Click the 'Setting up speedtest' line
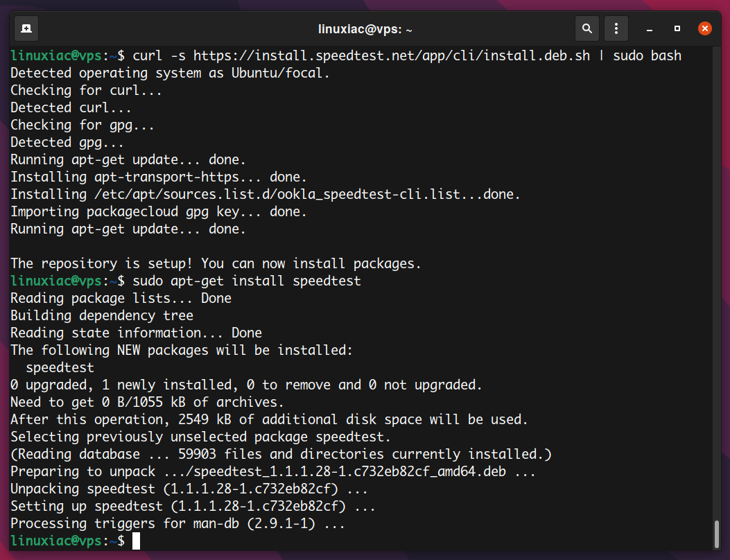The width and height of the screenshot is (730, 560). click(193, 506)
